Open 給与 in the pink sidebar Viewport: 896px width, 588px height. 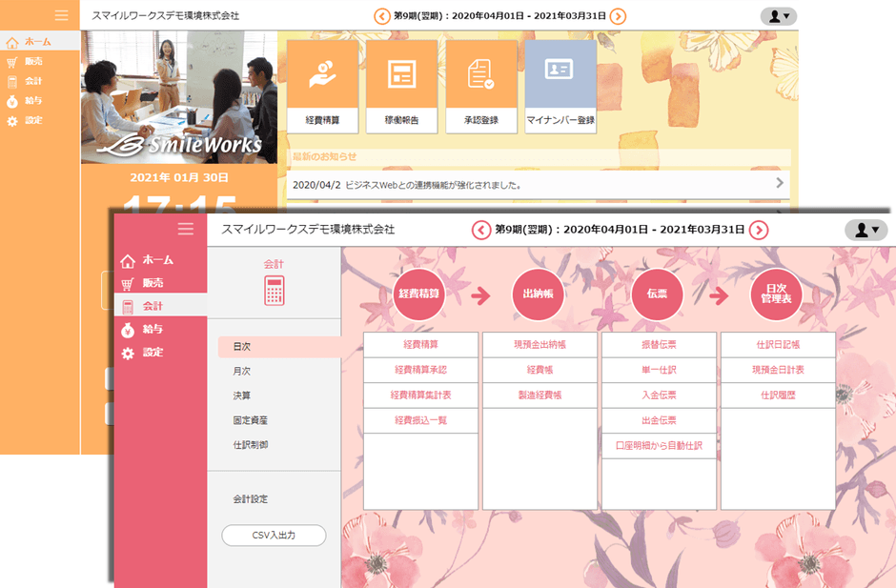(152, 329)
